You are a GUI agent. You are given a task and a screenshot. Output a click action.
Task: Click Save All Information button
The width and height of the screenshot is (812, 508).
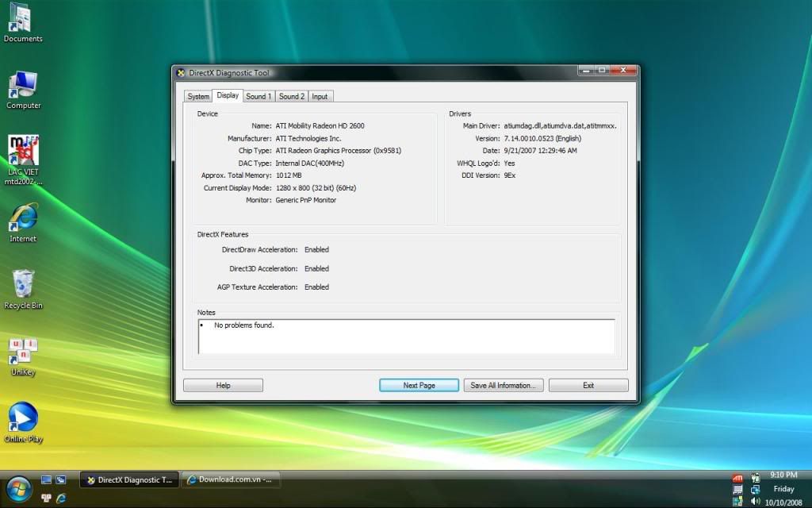504,385
